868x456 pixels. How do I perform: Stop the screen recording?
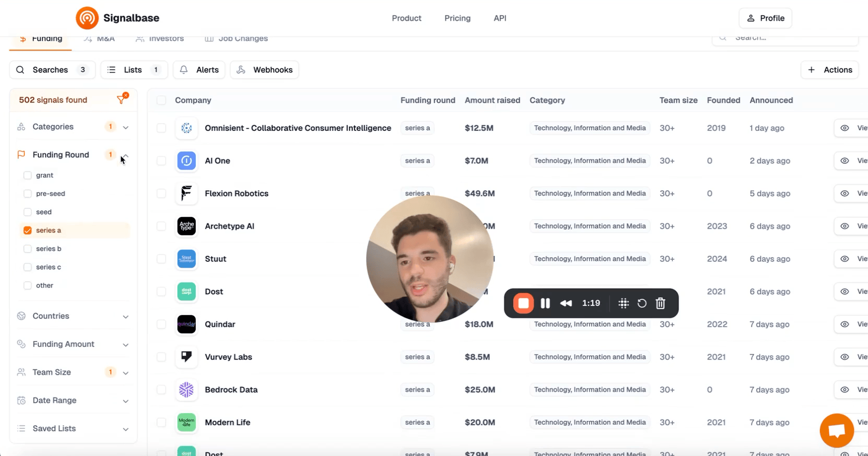pyautogui.click(x=523, y=303)
